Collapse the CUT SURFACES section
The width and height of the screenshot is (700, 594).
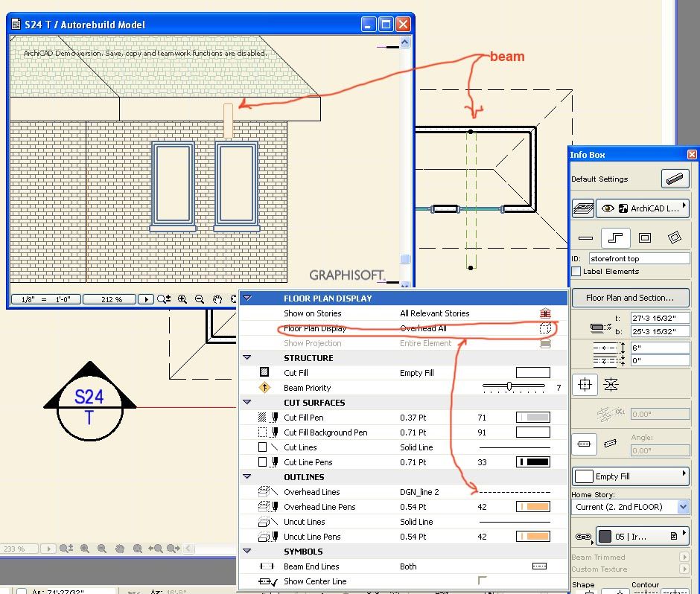tap(247, 403)
